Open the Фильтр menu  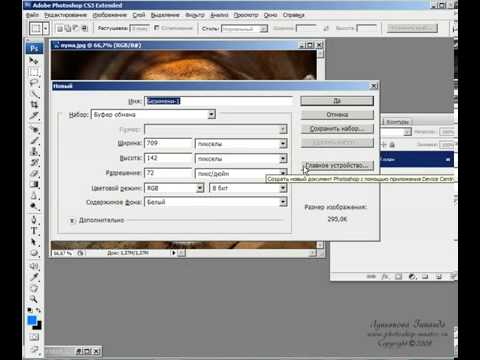(195, 15)
